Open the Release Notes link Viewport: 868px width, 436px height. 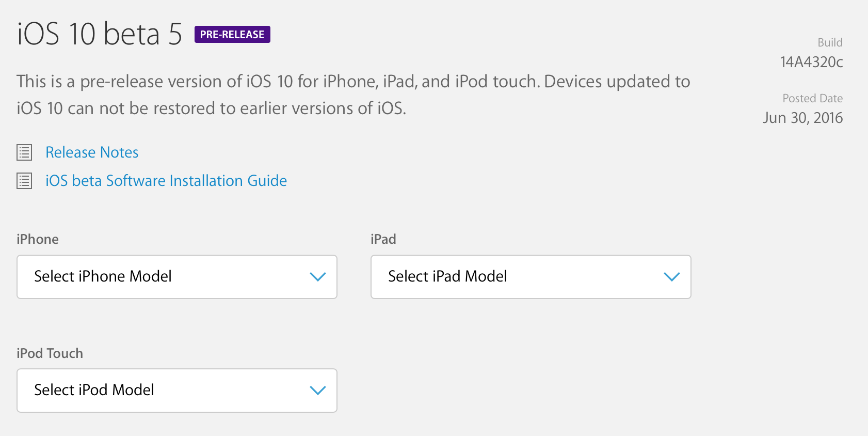92,152
